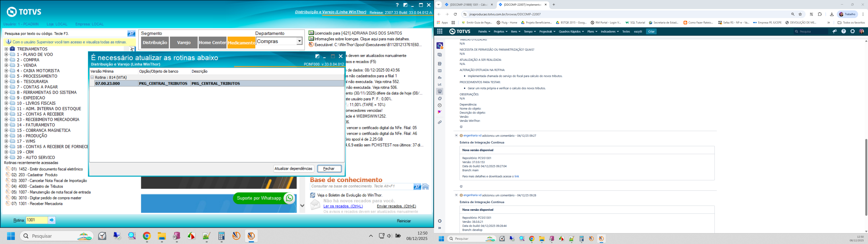Select the Varejo segment toggle
Image resolution: width=868 pixels, height=244 pixels.
pos(184,42)
